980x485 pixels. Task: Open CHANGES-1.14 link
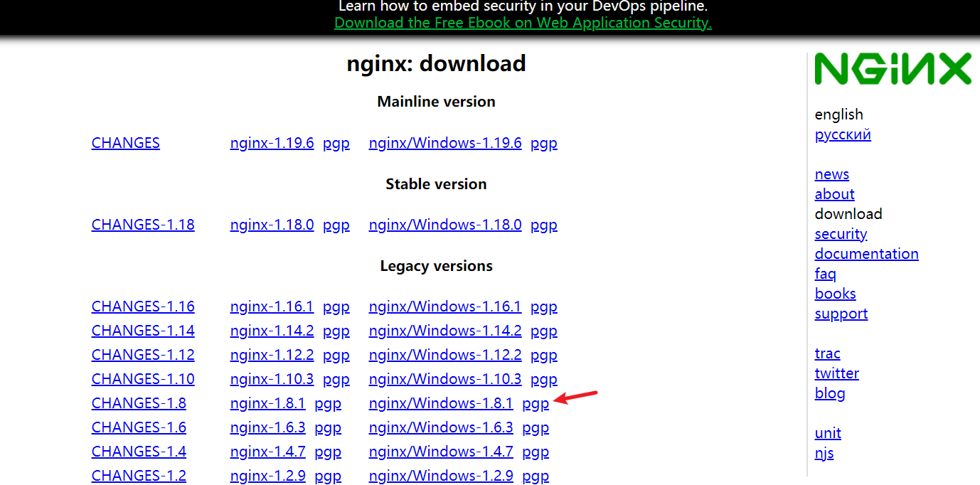[143, 331]
